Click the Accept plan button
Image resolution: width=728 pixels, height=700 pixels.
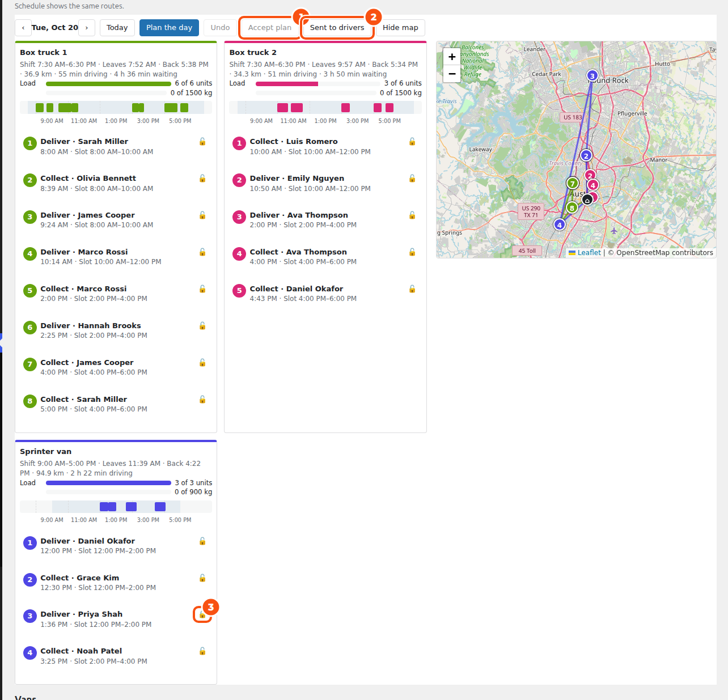point(270,28)
